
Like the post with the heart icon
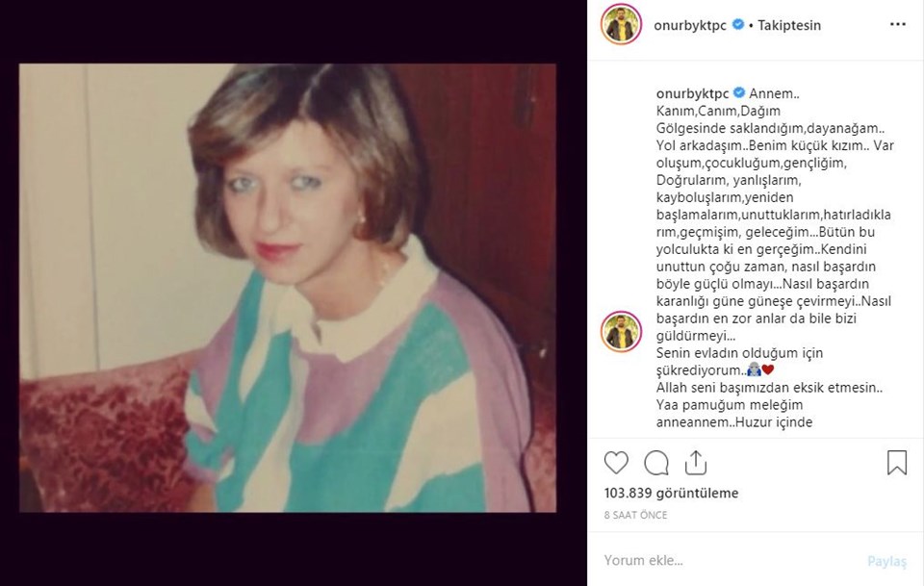point(616,463)
